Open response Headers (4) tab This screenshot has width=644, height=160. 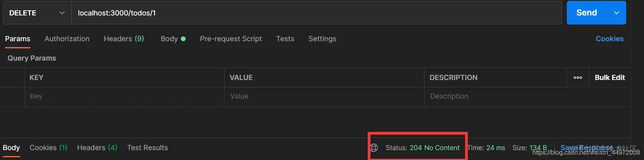click(97, 148)
